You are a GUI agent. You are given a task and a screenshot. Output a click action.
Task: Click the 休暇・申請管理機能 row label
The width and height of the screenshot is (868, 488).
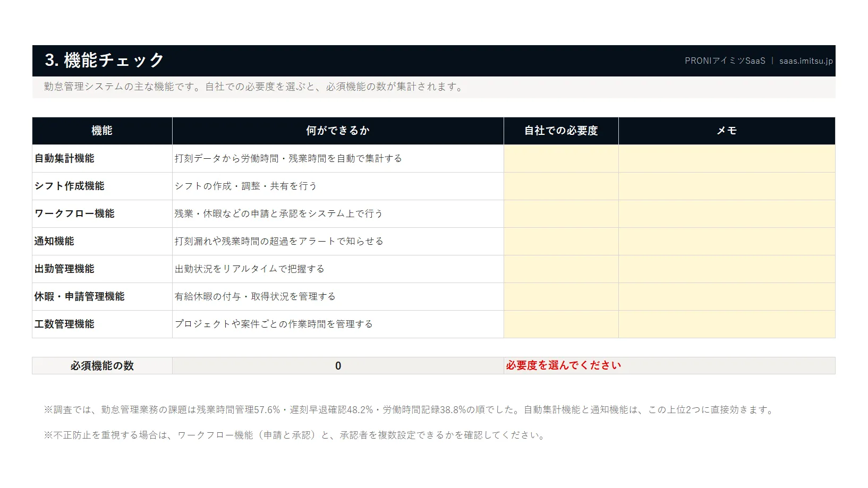tap(80, 296)
